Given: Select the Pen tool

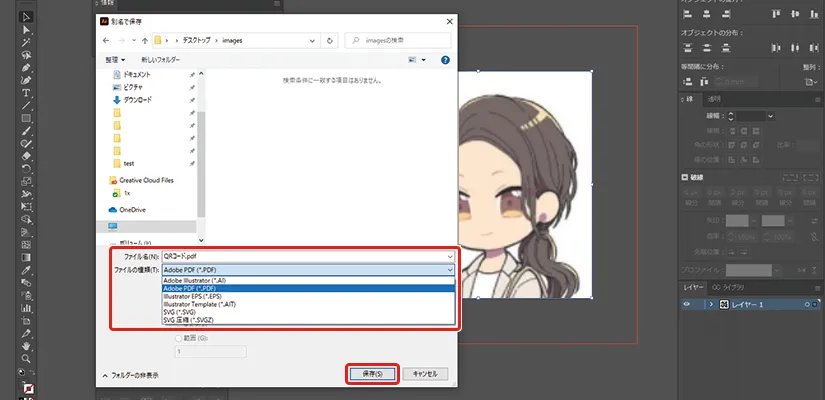Looking at the screenshot, I should (26, 68).
